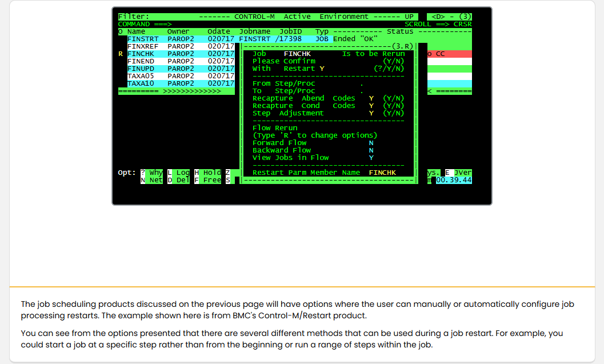Click the TAXA05 job name row
The width and height of the screenshot is (604, 364).
tap(141, 76)
